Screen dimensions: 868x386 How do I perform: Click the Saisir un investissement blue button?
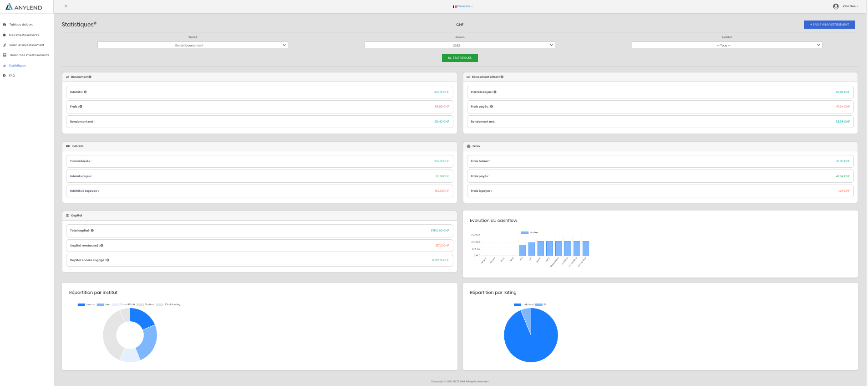coord(829,25)
